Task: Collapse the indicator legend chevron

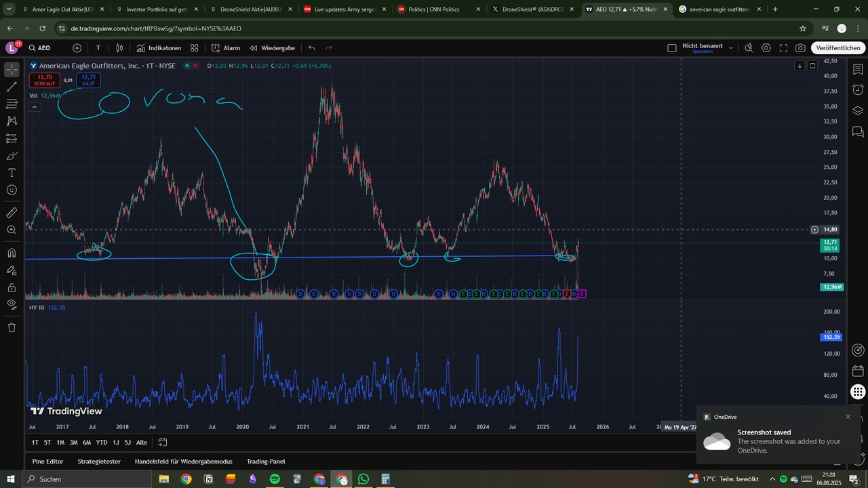Action: pos(34,107)
